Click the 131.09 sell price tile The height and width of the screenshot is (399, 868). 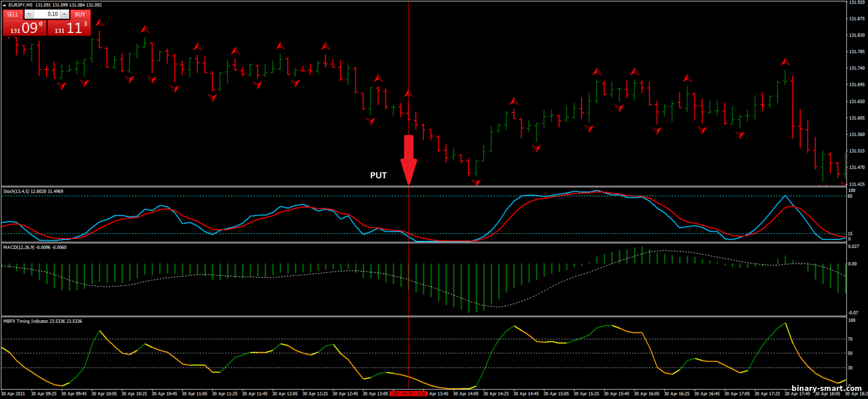point(24,28)
